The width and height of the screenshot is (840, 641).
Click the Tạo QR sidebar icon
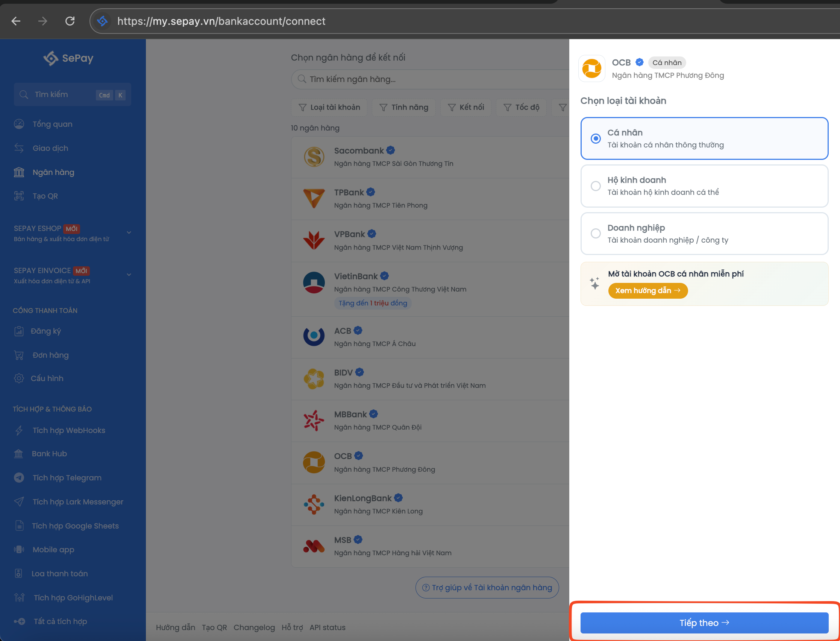pos(19,196)
